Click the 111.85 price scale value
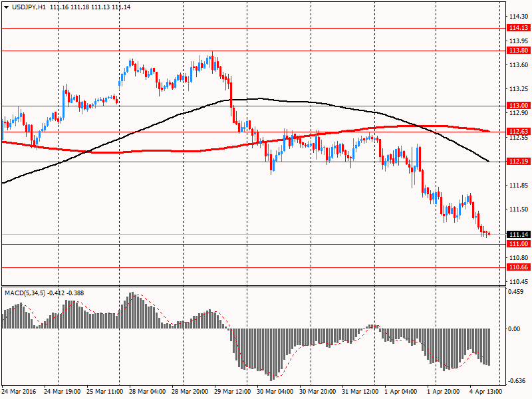Screen dimensions: 532x399 point(519,186)
